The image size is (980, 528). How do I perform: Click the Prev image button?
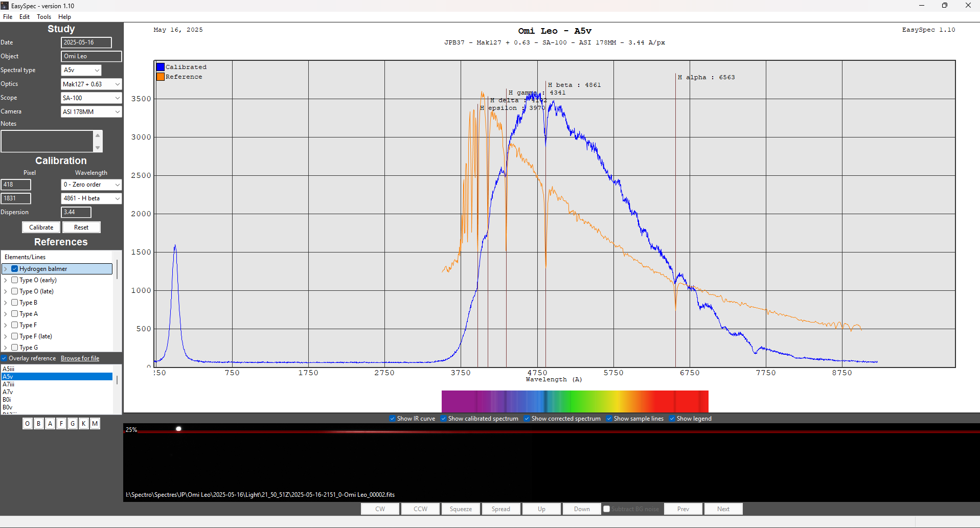pyautogui.click(x=683, y=509)
